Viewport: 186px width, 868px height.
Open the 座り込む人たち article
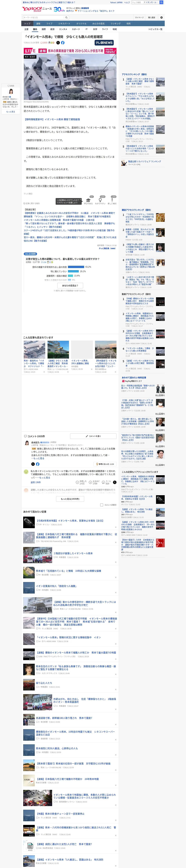pos(44,683)
